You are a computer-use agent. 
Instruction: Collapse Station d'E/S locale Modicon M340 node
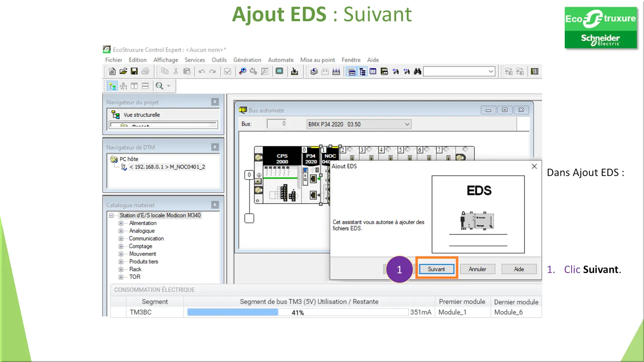tap(111, 215)
